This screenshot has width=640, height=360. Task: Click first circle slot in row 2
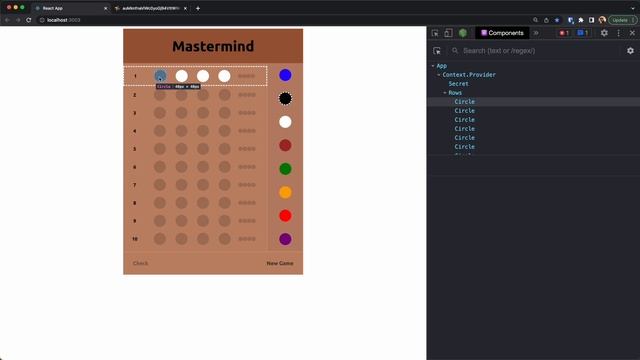(x=160, y=95)
